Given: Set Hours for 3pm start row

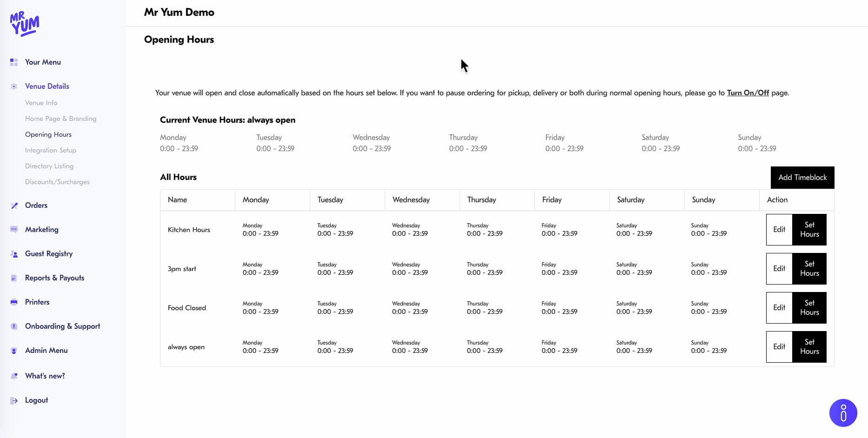Looking at the screenshot, I should (809, 269).
